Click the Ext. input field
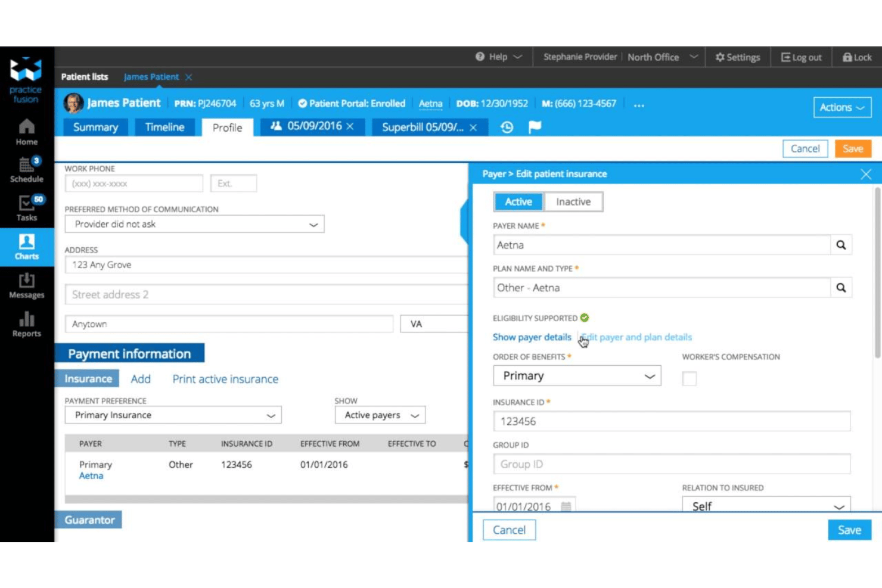The height and width of the screenshot is (588, 882). click(234, 183)
